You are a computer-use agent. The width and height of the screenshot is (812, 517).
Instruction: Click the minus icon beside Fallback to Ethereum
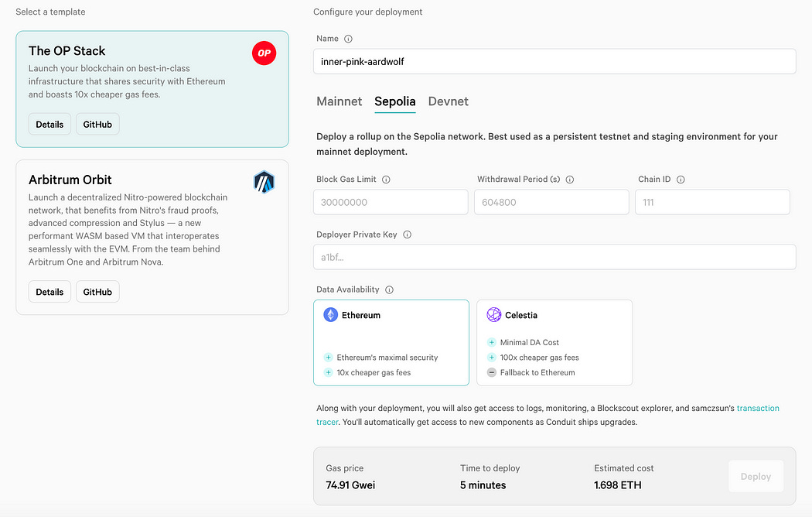click(x=491, y=372)
